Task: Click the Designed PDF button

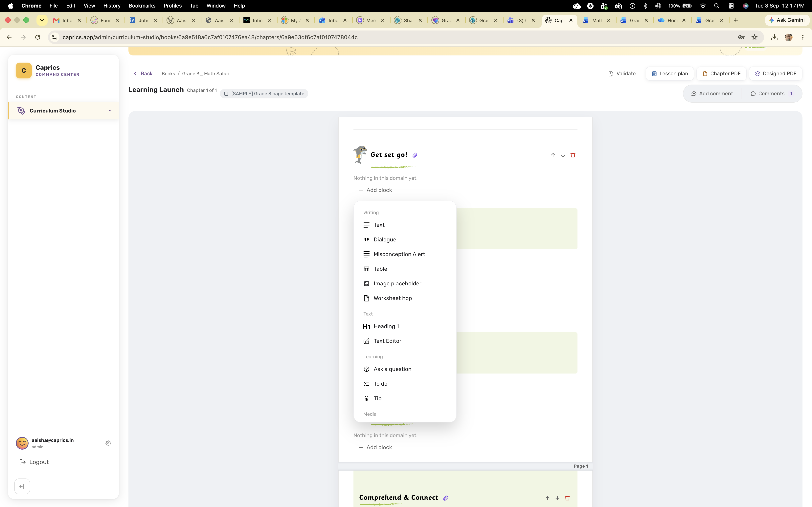Action: click(776, 73)
